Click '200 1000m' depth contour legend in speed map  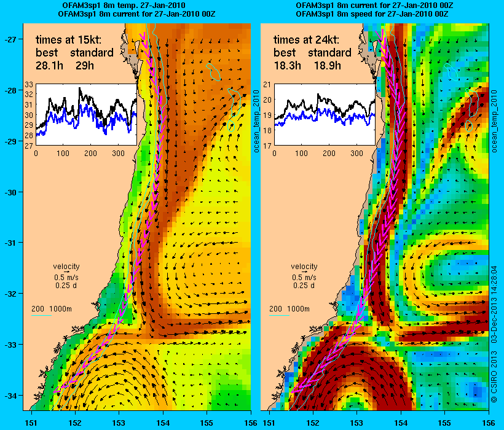[x=289, y=309]
